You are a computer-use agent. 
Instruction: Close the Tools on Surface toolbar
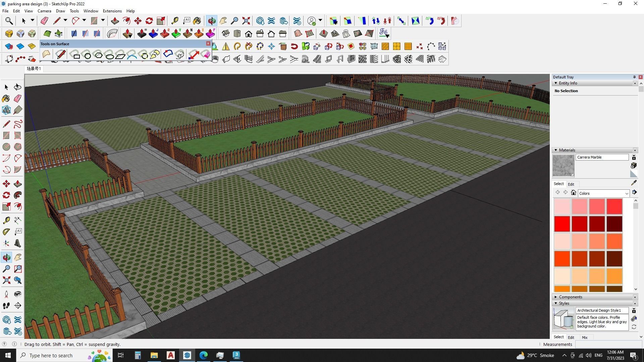(x=208, y=44)
